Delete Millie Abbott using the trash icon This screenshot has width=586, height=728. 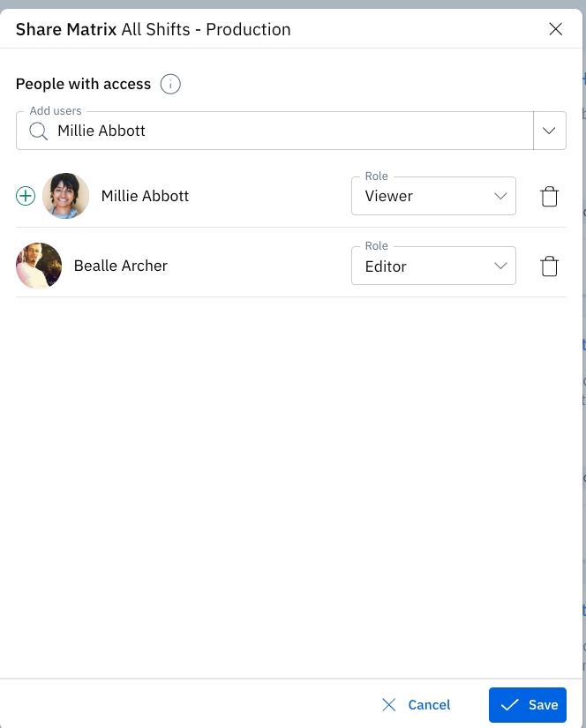point(549,196)
